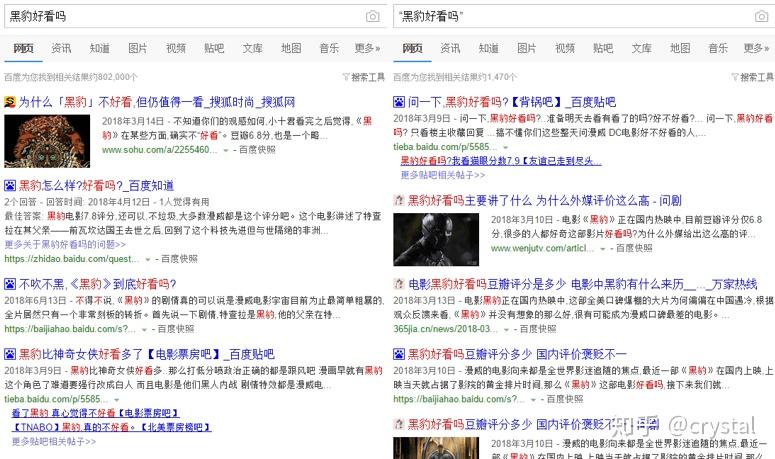775x459 pixels.
Task: Open result 不吹不黑,《黑豹》到底好看吗?
Action: click(97, 284)
